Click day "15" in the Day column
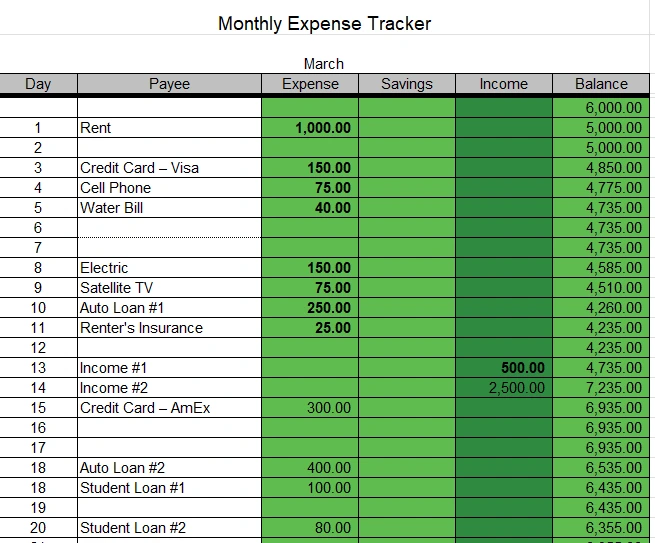 pyautogui.click(x=38, y=408)
